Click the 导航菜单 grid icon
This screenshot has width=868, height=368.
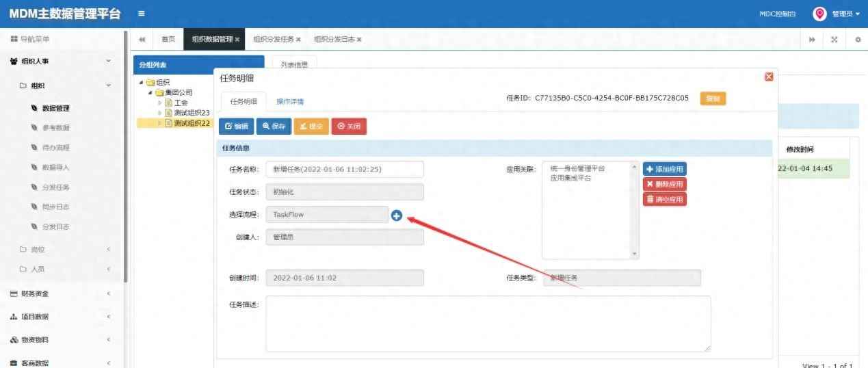(x=14, y=40)
